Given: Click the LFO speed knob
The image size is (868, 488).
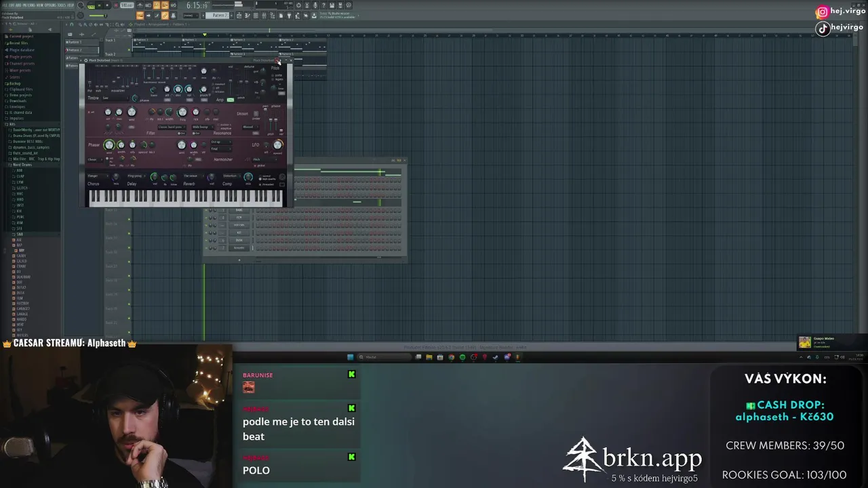Looking at the screenshot, I should click(x=277, y=145).
